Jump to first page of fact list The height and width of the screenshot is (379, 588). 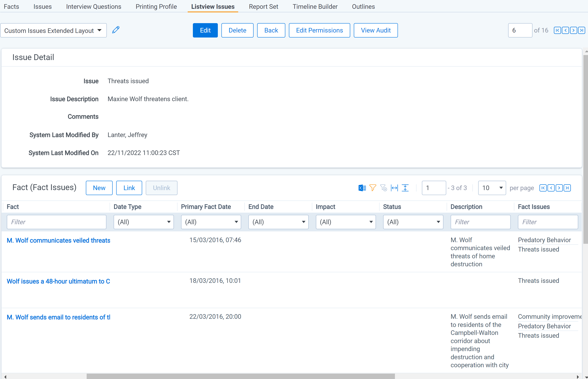(543, 188)
